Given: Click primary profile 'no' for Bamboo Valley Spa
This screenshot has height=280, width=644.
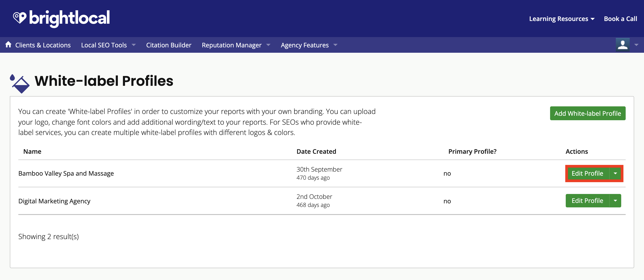Looking at the screenshot, I should tap(447, 174).
